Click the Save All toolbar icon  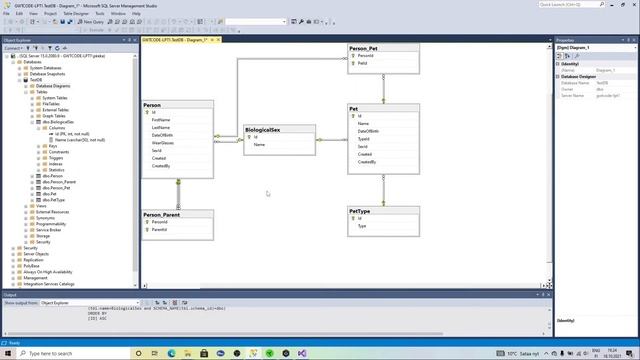coord(70,22)
